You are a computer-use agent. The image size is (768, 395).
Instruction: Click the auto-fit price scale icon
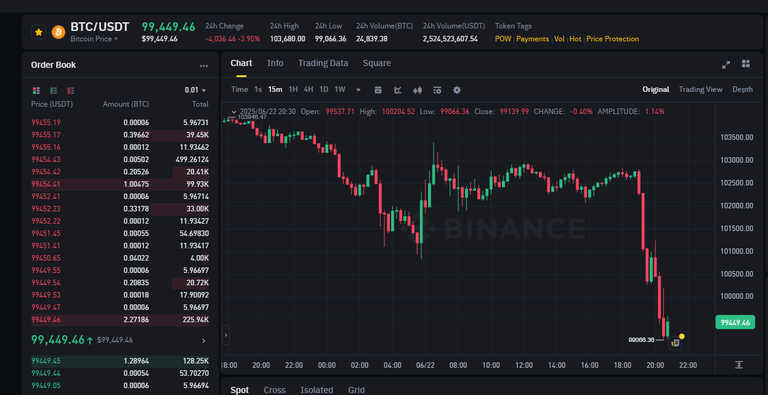pyautogui.click(x=739, y=365)
